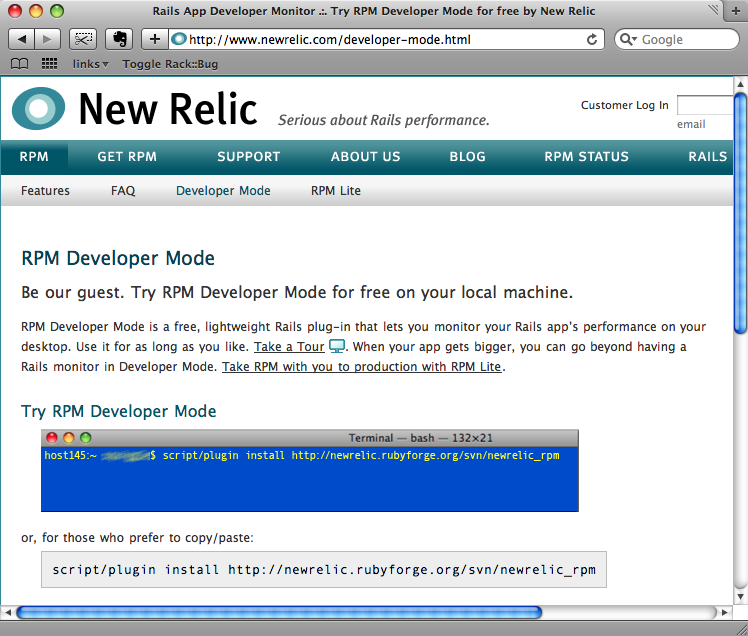
Task: Open the links bookmark folder dropdown
Action: (91, 64)
